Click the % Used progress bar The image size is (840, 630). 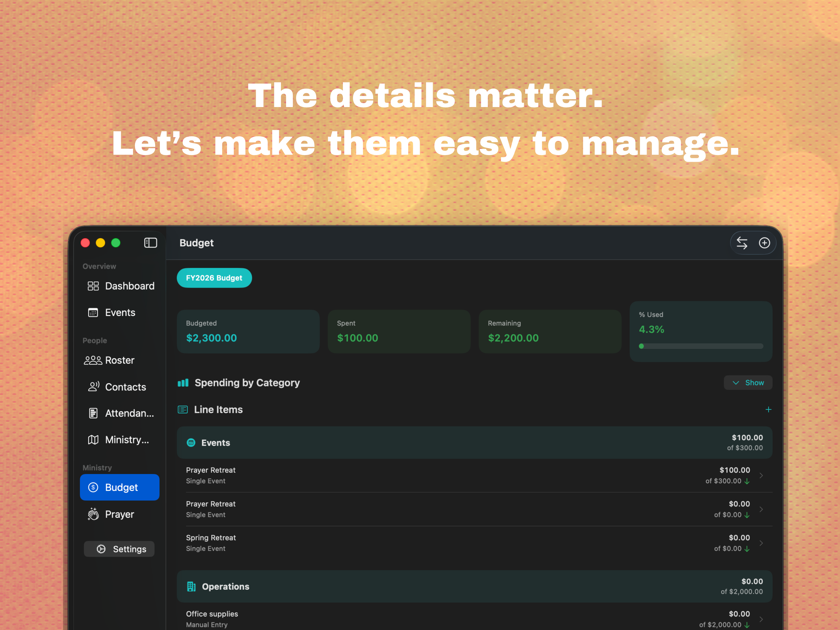pos(701,346)
